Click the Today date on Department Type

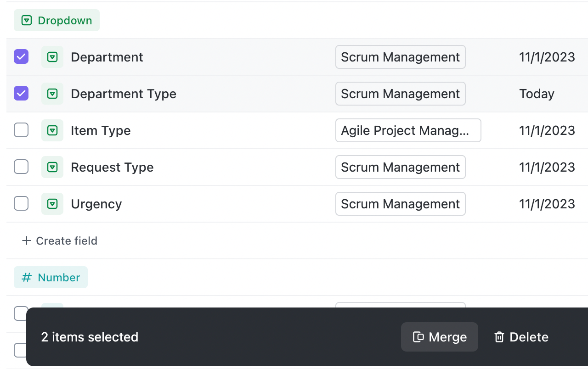[537, 94]
